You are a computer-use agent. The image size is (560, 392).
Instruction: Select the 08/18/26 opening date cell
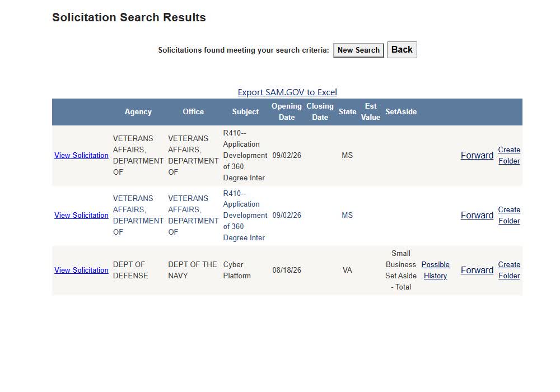pyautogui.click(x=287, y=270)
